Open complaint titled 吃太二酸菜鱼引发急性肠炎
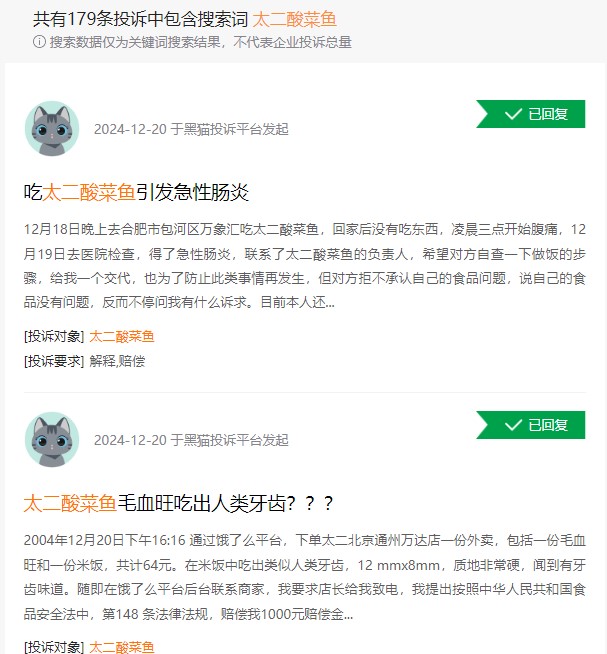The width and height of the screenshot is (607, 654). [x=136, y=192]
